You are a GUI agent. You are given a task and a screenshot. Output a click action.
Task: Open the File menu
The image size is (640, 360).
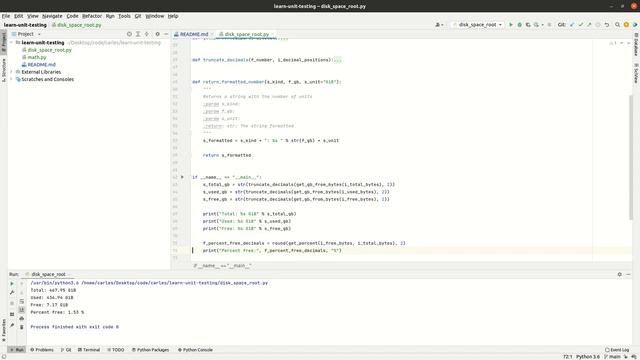point(6,16)
